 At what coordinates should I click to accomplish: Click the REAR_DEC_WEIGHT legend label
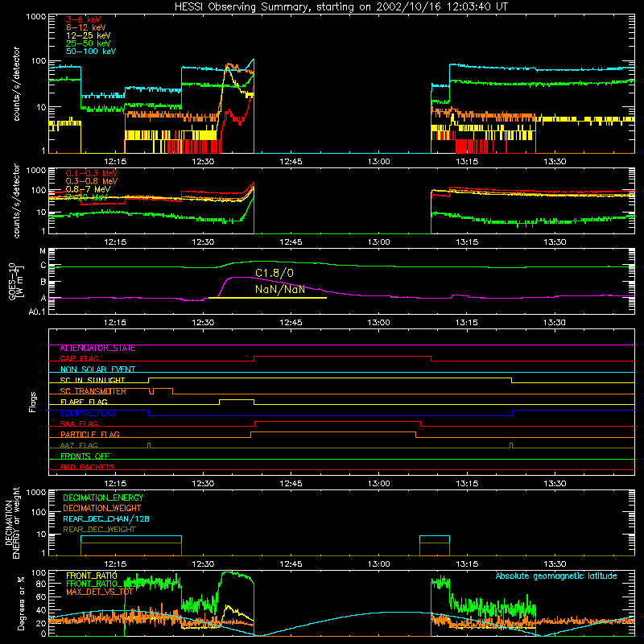[99, 530]
